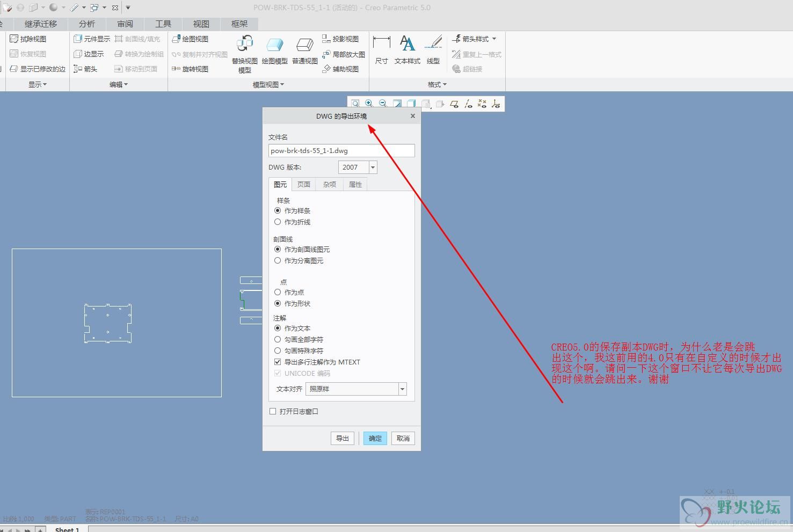Select 作为点 radio option
This screenshot has width=793, height=532.
tap(278, 292)
